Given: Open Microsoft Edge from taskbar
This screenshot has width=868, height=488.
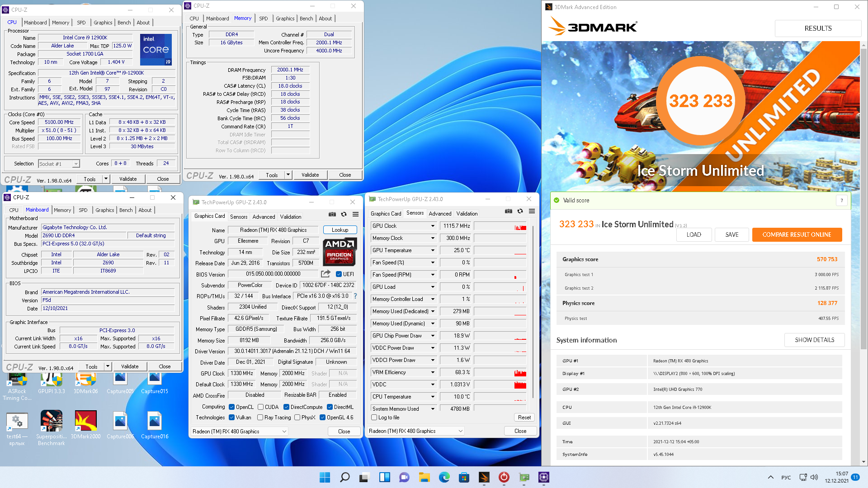Looking at the screenshot, I should pos(444,477).
